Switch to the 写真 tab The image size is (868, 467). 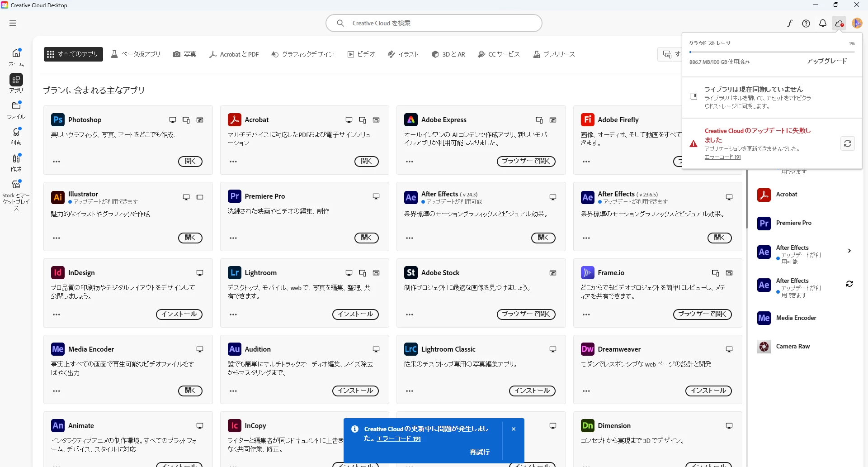[x=184, y=54]
